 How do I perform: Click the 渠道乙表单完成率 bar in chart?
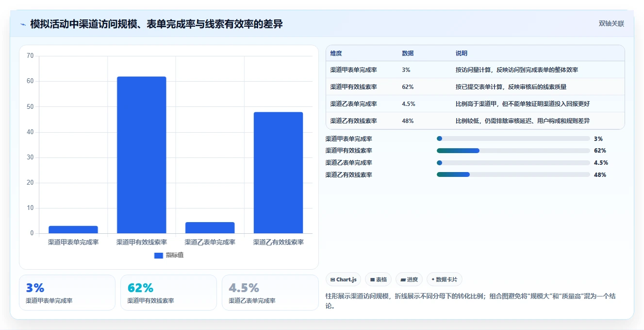210,227
